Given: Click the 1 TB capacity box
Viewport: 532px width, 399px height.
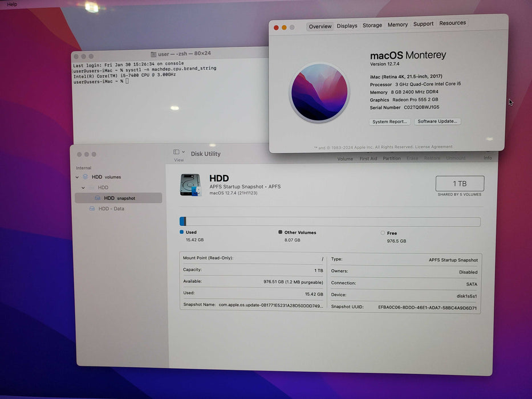Looking at the screenshot, I should tap(460, 184).
